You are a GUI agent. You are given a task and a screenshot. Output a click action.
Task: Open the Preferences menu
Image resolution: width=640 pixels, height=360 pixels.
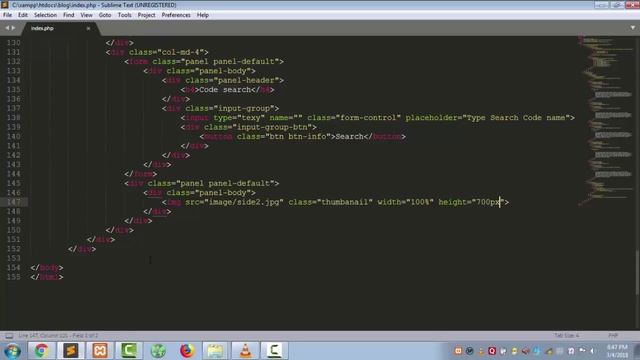point(176,15)
